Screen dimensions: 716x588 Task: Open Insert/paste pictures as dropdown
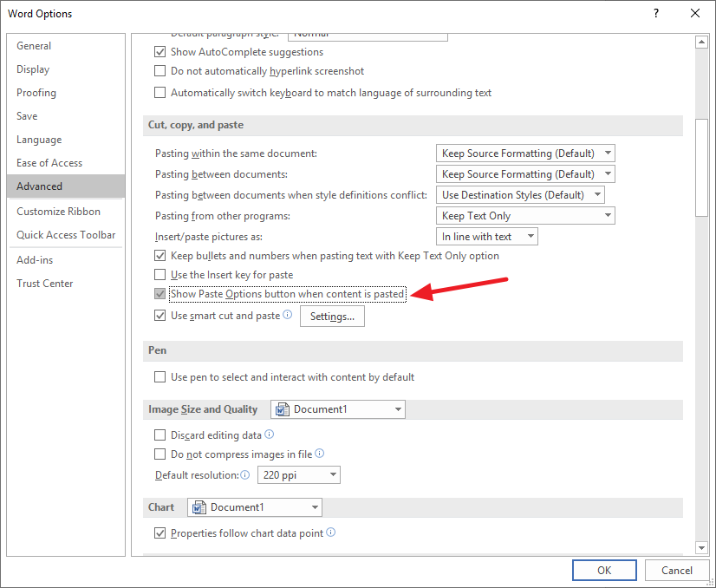point(487,237)
